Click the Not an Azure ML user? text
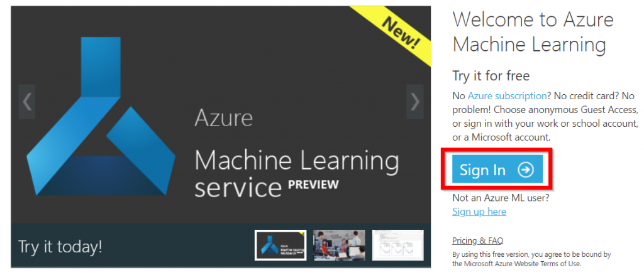The image size is (644, 275). [x=501, y=198]
